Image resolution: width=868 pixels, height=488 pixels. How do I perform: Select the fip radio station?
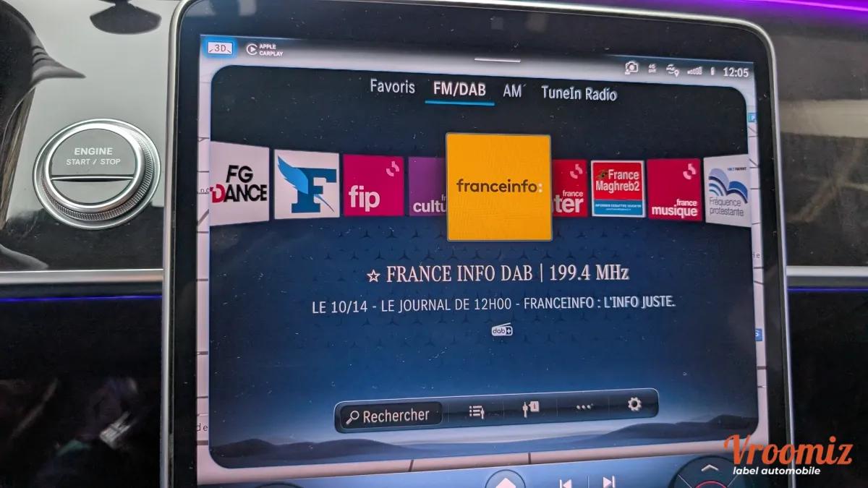point(373,187)
